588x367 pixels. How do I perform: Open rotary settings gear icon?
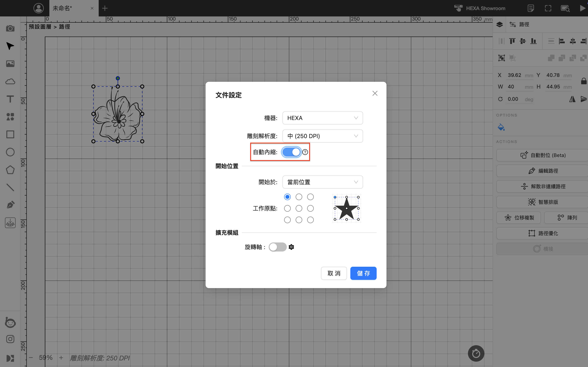291,247
